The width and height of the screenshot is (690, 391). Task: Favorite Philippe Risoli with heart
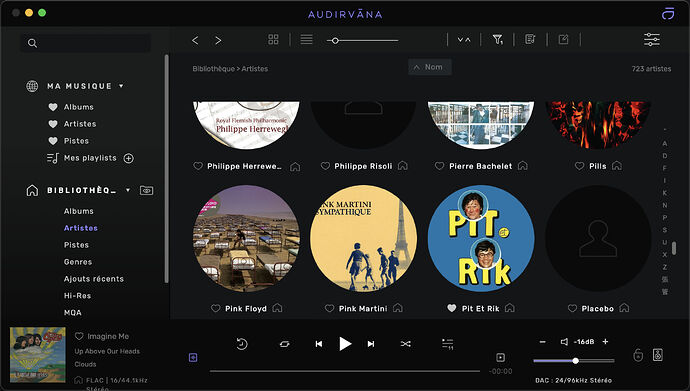(325, 166)
